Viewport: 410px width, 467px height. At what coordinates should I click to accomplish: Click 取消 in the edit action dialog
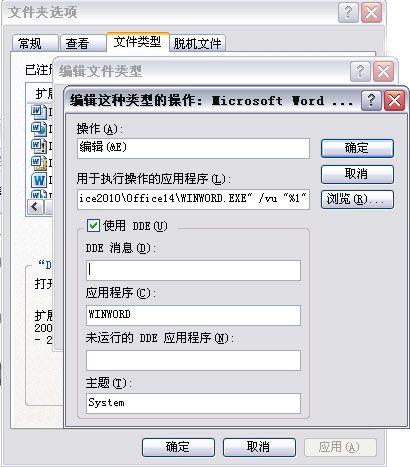point(357,174)
